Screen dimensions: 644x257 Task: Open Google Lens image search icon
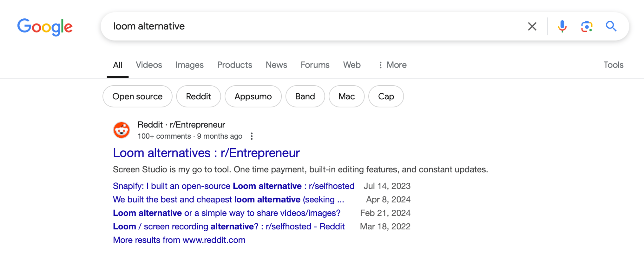click(x=587, y=26)
